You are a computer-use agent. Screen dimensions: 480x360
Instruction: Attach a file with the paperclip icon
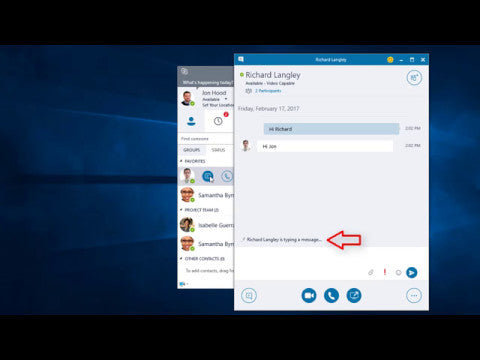point(371,272)
